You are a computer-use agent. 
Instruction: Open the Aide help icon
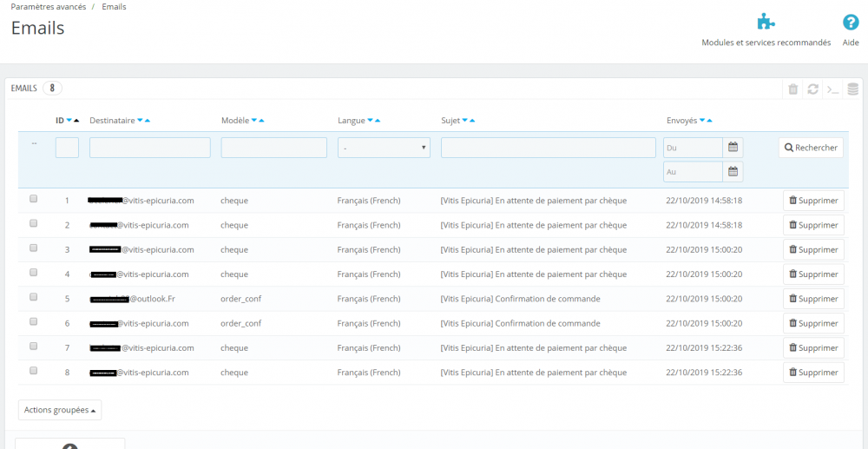tap(851, 23)
